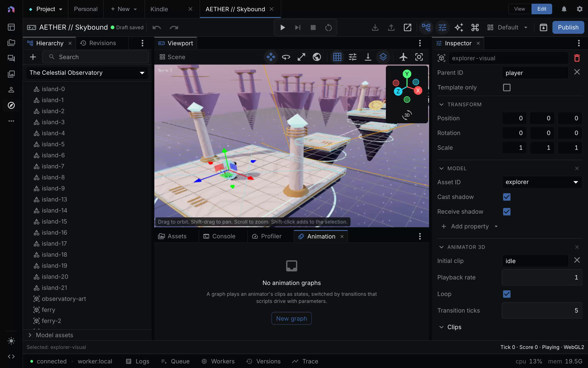Viewport: 588px width, 368px height.
Task: Redo the last change
Action: click(x=174, y=28)
